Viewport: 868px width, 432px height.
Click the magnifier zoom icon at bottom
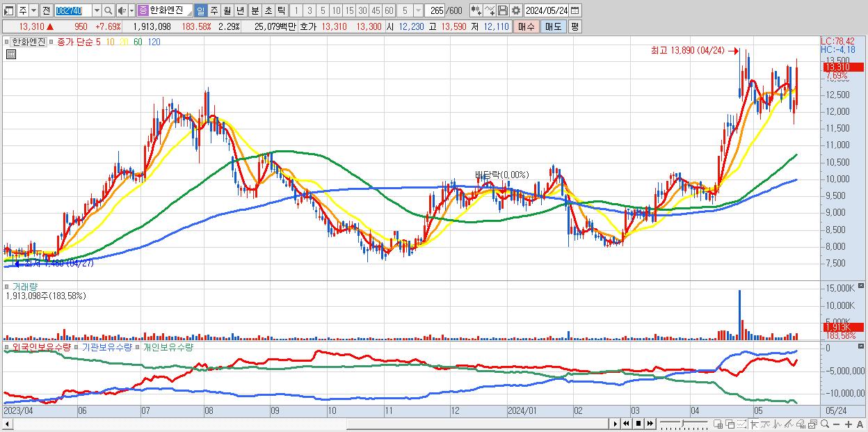(824, 424)
